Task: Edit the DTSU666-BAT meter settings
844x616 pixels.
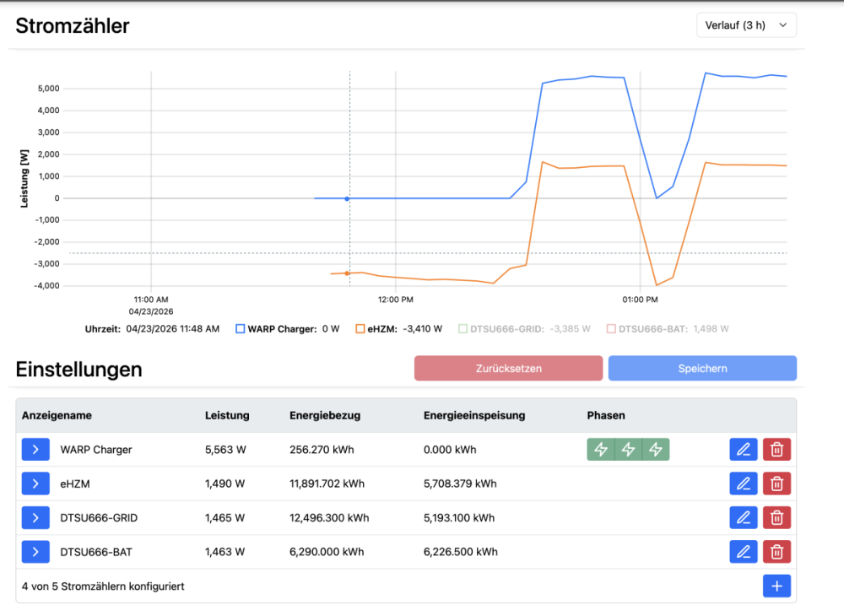Action: click(743, 552)
